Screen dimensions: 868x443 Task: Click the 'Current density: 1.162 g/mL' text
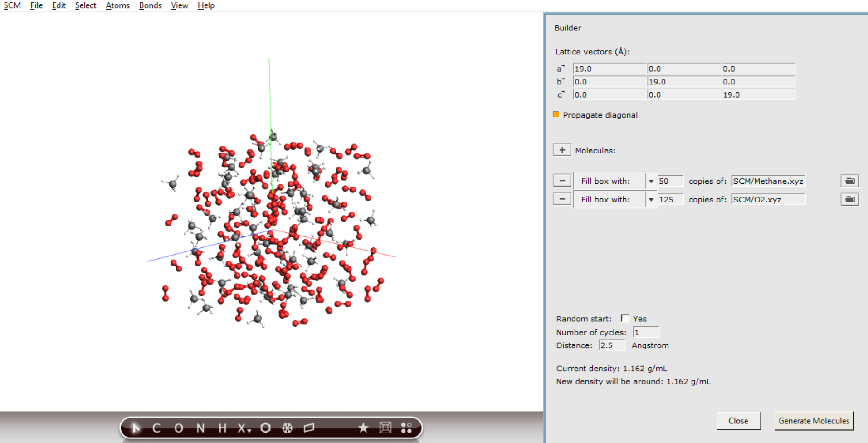pos(612,368)
